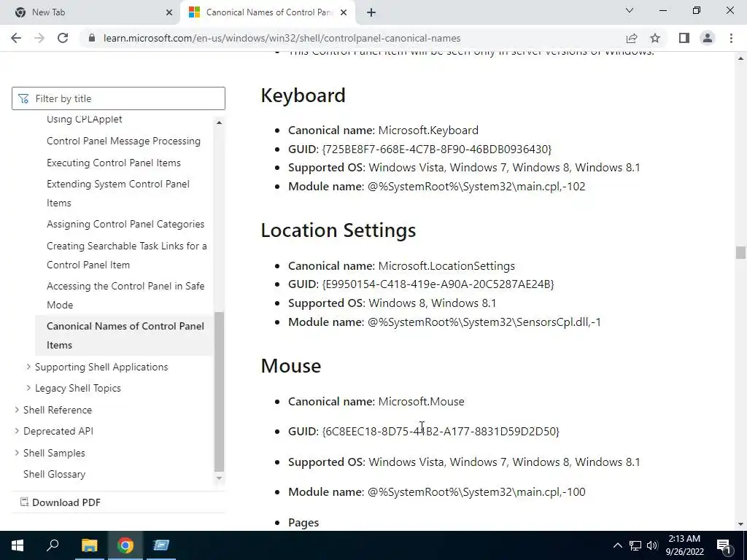Open the Windows Start menu
This screenshot has width=747, height=560.
pos(18,545)
